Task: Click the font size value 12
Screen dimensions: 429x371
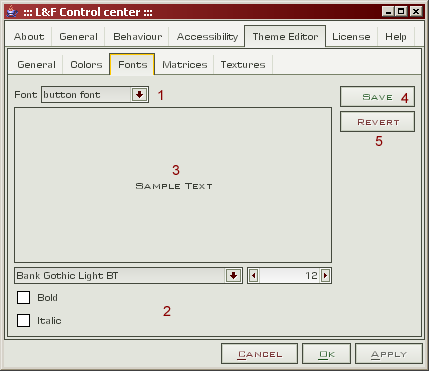Action: [311, 276]
